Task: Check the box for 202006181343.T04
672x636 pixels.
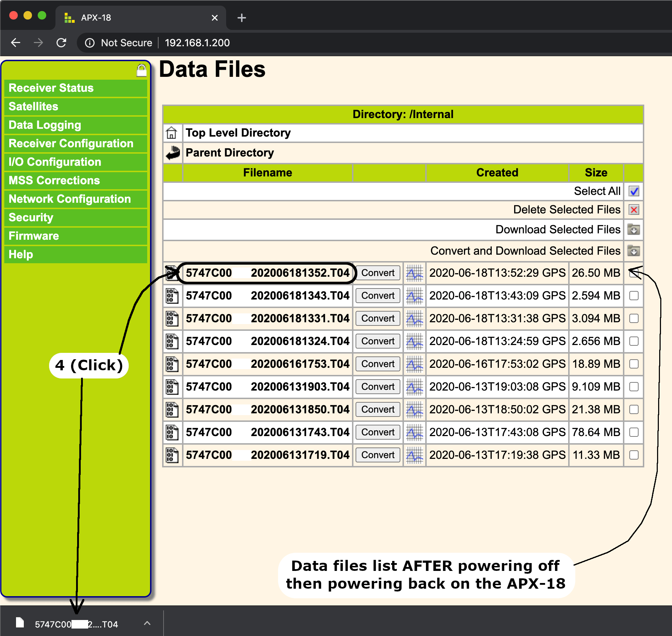Action: (x=634, y=296)
